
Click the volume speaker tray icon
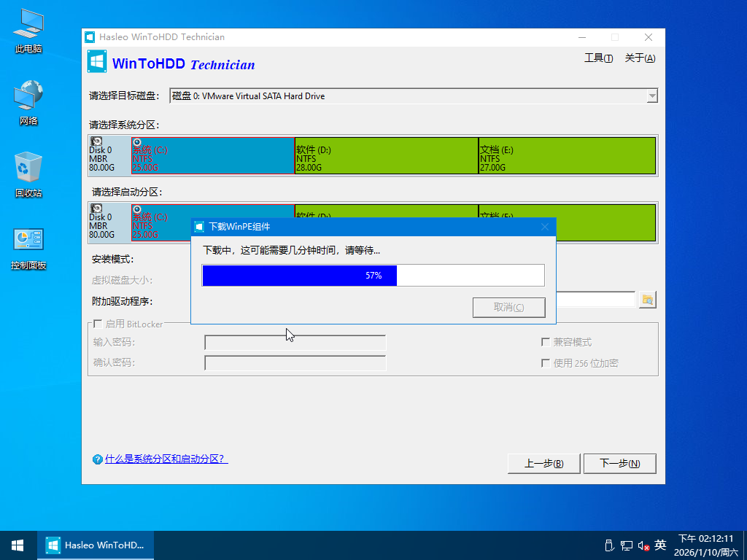[643, 545]
